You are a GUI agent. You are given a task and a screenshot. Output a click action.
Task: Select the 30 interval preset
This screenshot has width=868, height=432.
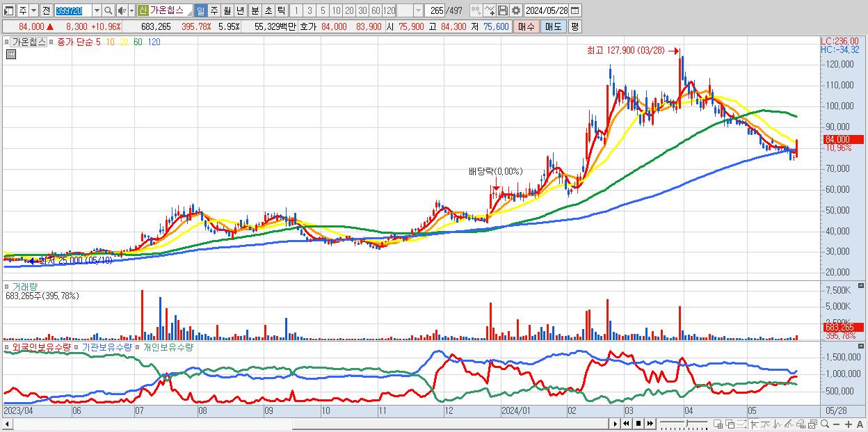pyautogui.click(x=362, y=10)
